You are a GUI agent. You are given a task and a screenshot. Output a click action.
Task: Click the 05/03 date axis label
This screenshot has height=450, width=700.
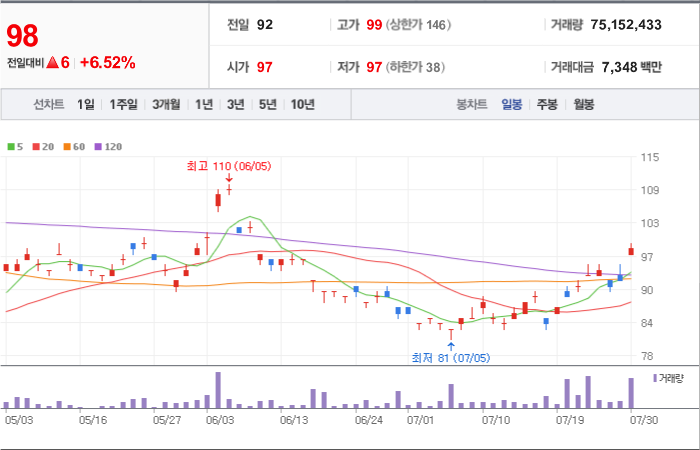point(19,420)
